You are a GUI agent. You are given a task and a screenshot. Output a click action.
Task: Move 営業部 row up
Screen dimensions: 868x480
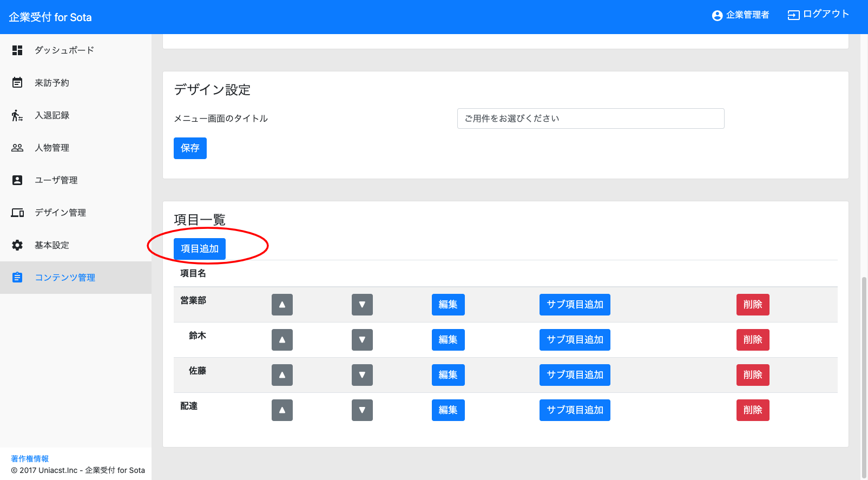(x=282, y=305)
